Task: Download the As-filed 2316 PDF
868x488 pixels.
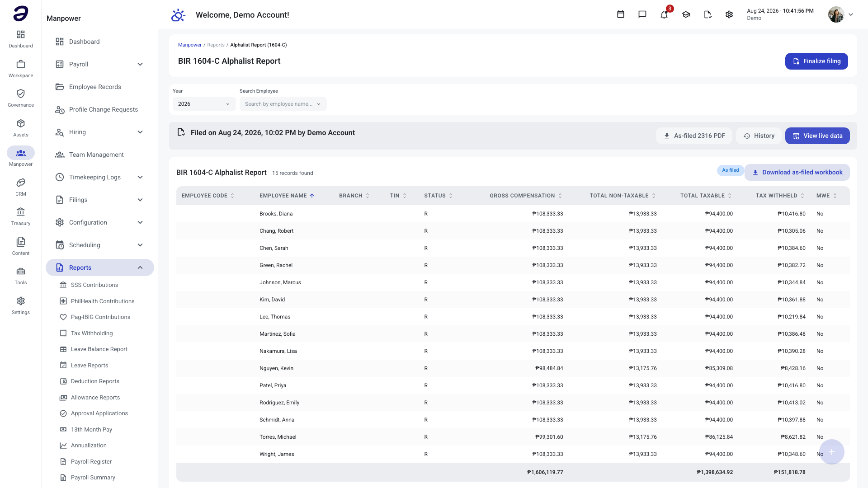Action: pyautogui.click(x=694, y=136)
